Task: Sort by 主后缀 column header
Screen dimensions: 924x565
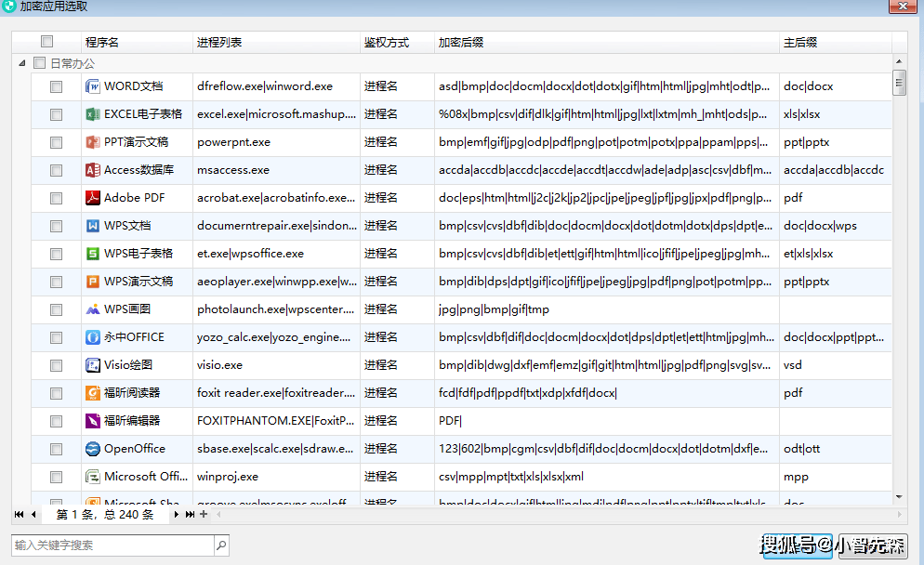Action: 836,43
